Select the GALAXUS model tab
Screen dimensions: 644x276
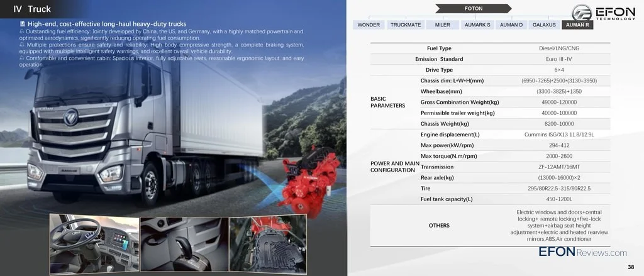click(x=544, y=25)
